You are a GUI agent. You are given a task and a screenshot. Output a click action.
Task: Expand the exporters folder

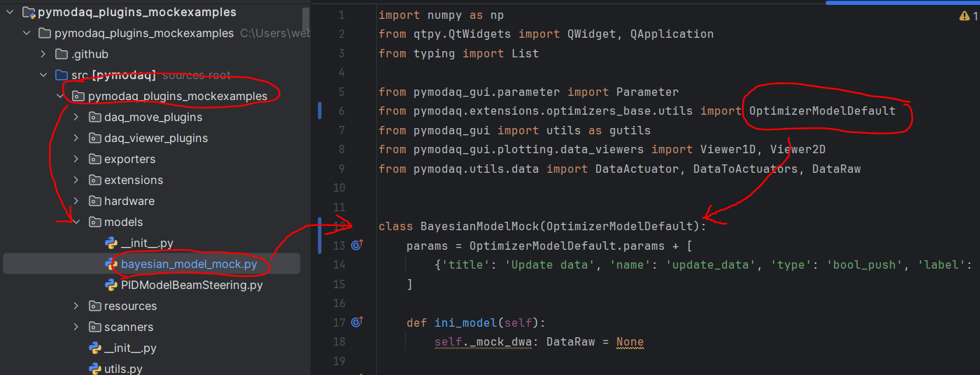point(77,159)
